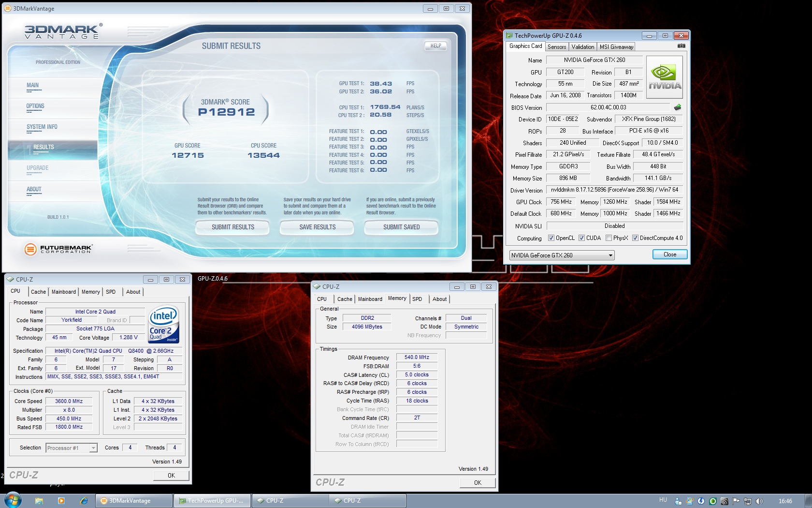Click the 3DMark score P12912
Viewport: 812px width, 508px height.
coord(226,112)
